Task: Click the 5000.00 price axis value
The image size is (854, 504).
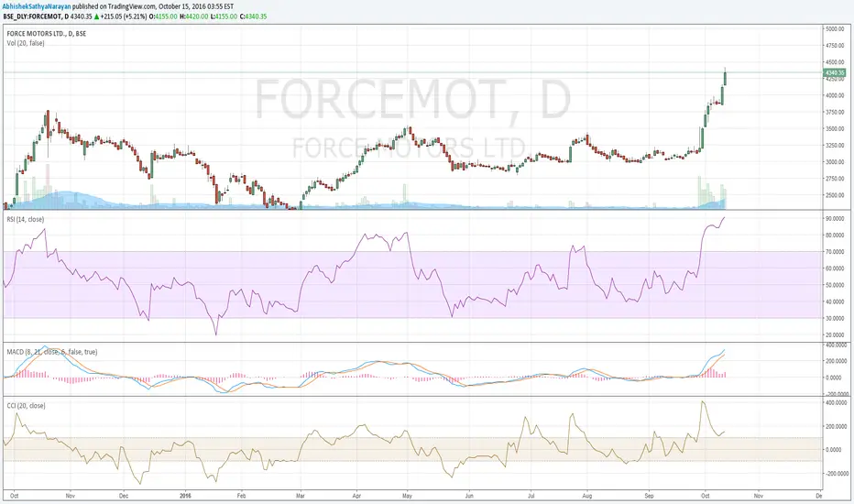Action: coord(835,29)
